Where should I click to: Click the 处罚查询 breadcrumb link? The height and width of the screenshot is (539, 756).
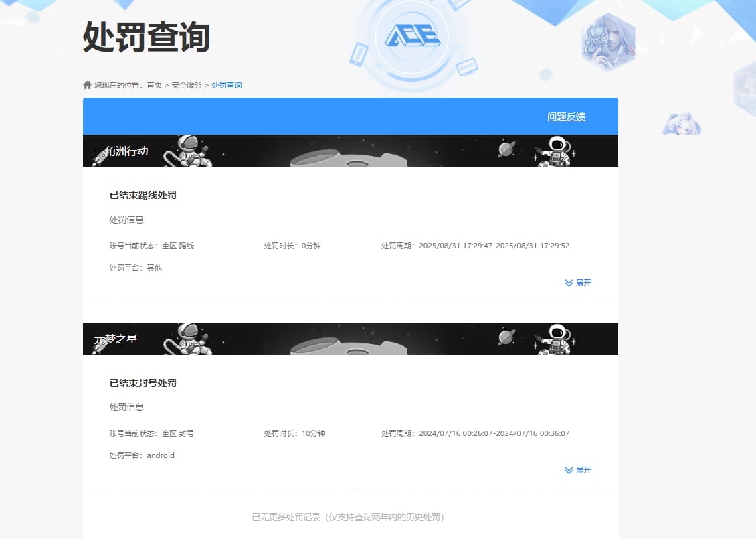pyautogui.click(x=225, y=84)
